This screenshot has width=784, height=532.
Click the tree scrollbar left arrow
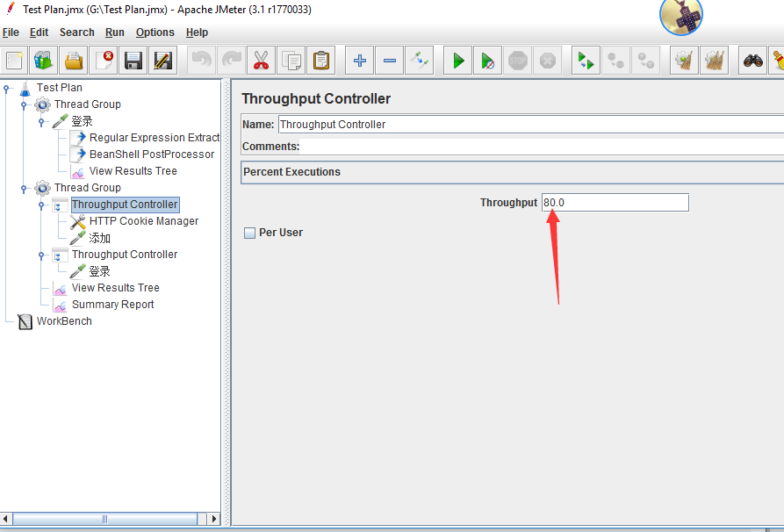[6, 519]
